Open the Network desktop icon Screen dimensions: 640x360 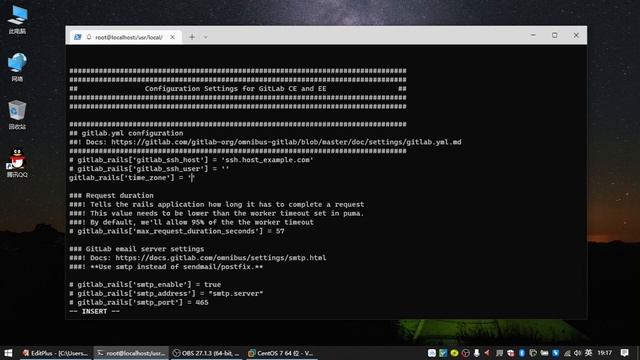pos(17,67)
